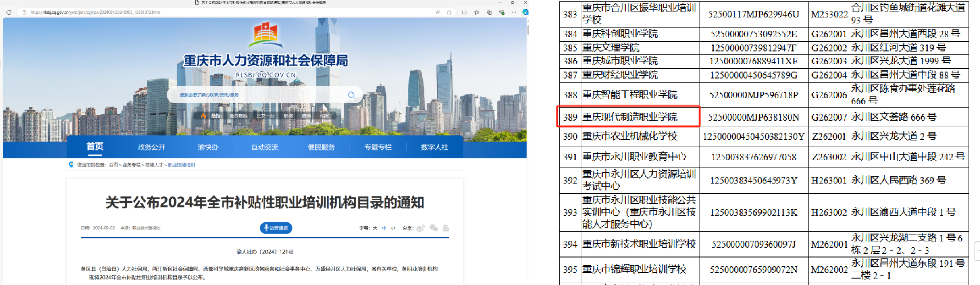Viewport: 980px width, 285px height.
Task: Click code cell G262007
Action: pyautogui.click(x=829, y=117)
